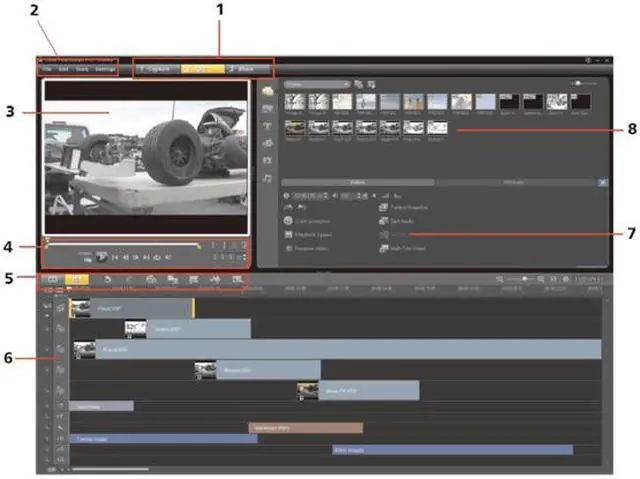
Task: Open the Sound Mixer from timeline toolbar
Action: pyautogui.click(x=173, y=279)
